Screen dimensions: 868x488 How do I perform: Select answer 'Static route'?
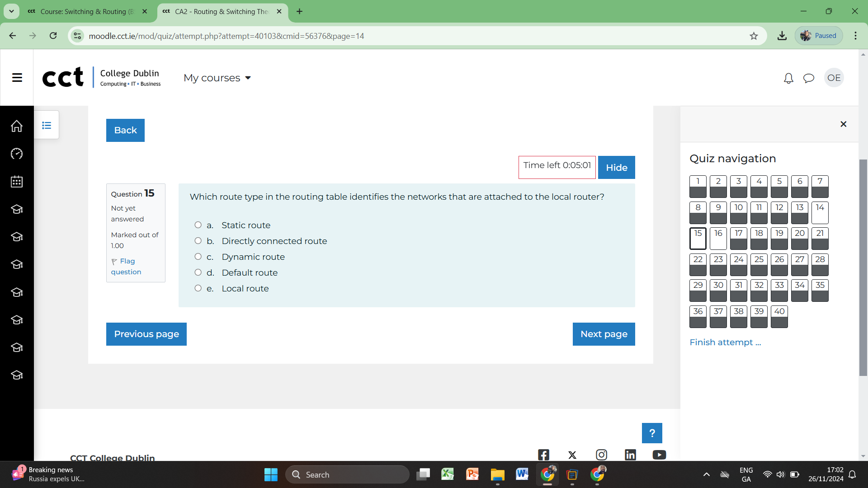click(x=198, y=225)
